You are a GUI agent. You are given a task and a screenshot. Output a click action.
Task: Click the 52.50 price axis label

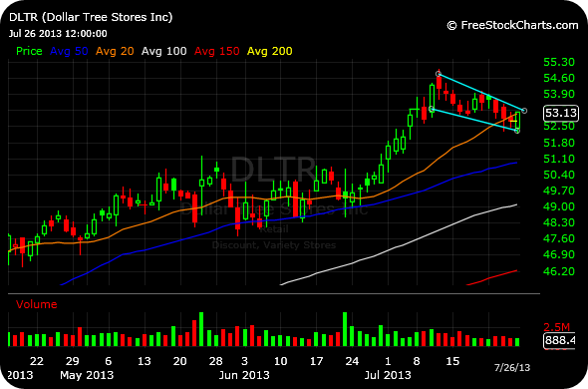click(x=559, y=126)
